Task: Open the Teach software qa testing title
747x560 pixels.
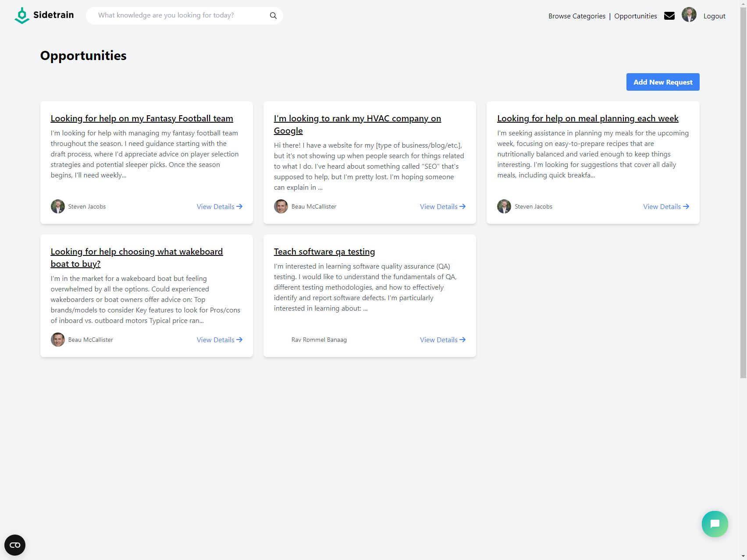Action: (x=324, y=252)
